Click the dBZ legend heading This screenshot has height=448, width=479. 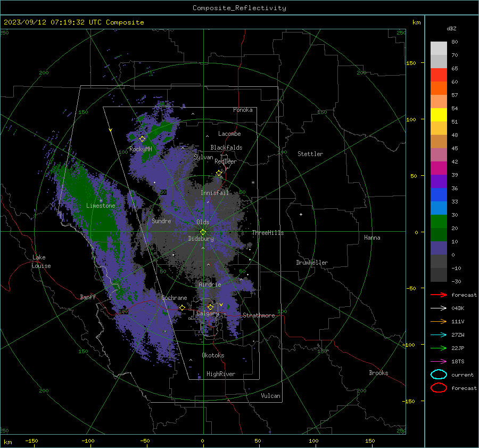coord(451,28)
